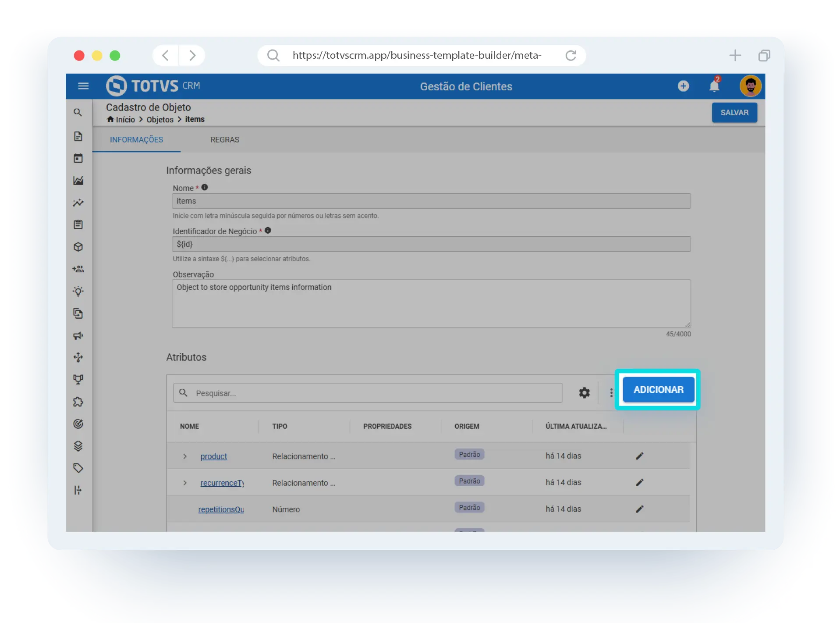The width and height of the screenshot is (840, 623).
Task: Open the hamburger menu in the TOTVS header
Action: pos(83,86)
